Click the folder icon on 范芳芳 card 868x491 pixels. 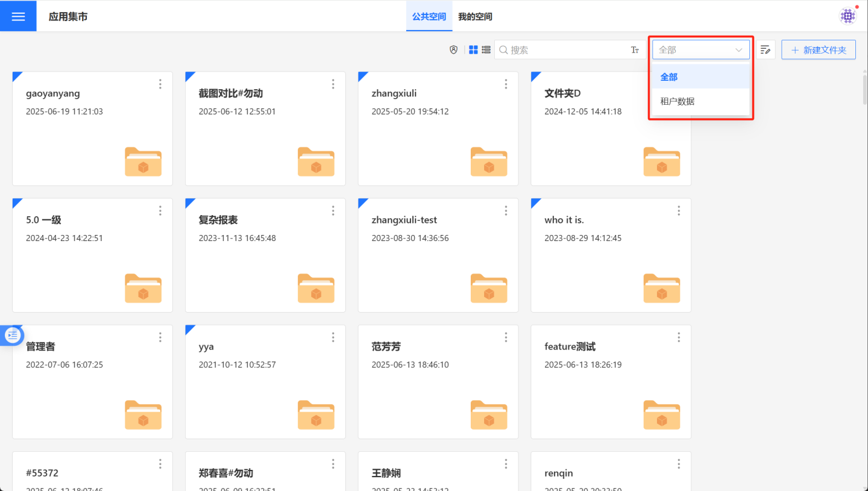(x=489, y=414)
